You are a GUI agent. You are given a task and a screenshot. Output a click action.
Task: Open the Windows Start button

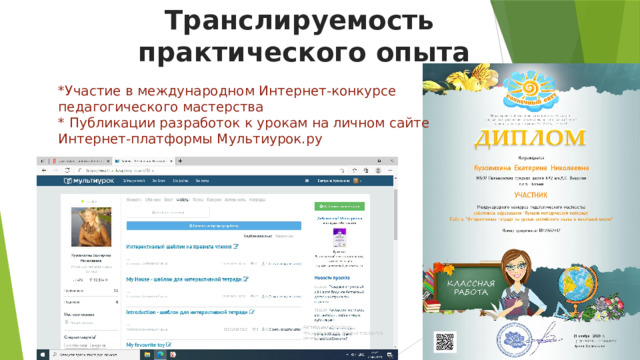(43, 355)
